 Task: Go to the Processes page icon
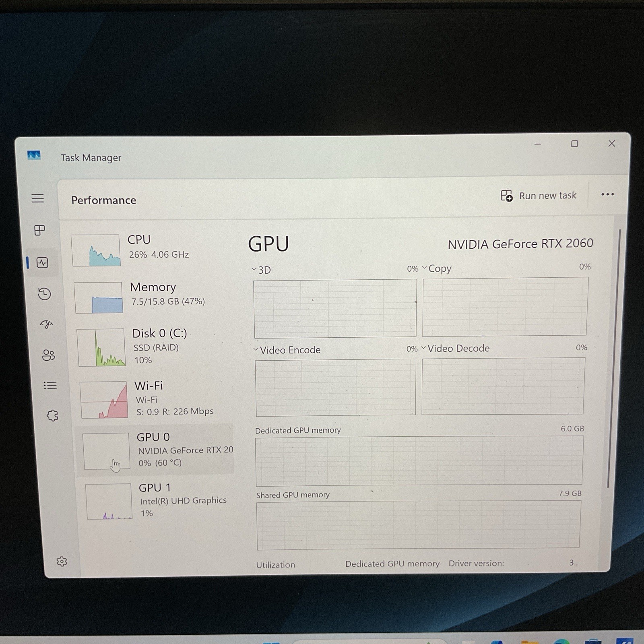(39, 230)
